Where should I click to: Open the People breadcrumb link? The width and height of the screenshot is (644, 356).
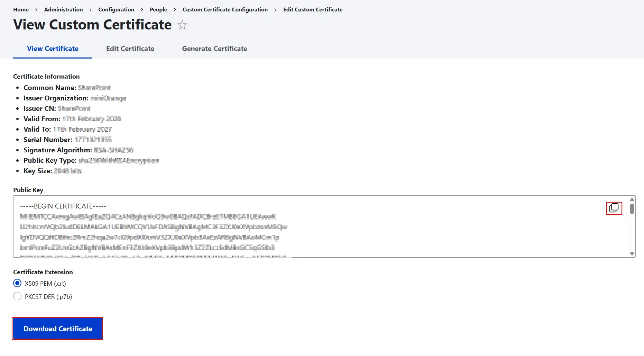point(158,10)
